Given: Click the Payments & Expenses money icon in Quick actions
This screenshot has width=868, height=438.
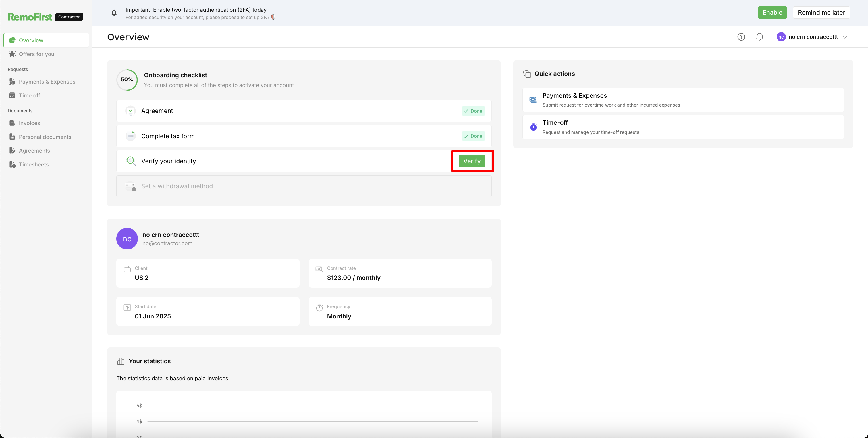Looking at the screenshot, I should [x=533, y=100].
